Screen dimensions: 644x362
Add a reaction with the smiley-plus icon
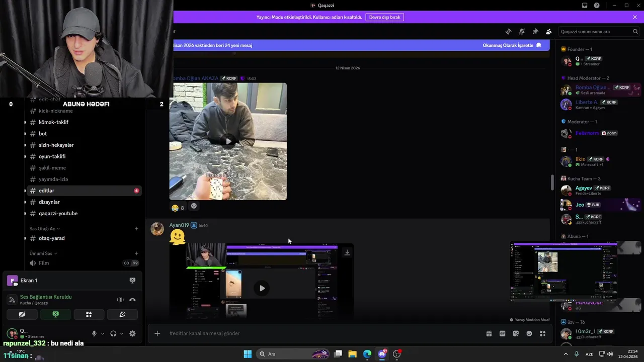click(194, 206)
